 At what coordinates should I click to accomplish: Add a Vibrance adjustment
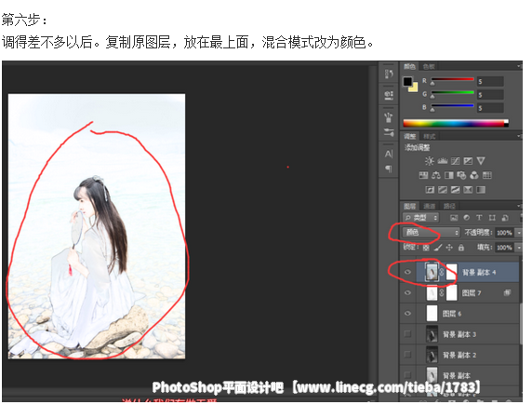[x=481, y=161]
